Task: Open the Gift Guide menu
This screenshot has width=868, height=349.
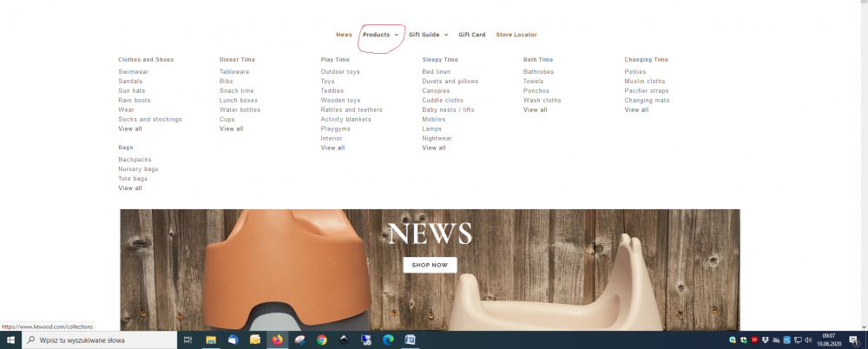Action: (x=424, y=35)
